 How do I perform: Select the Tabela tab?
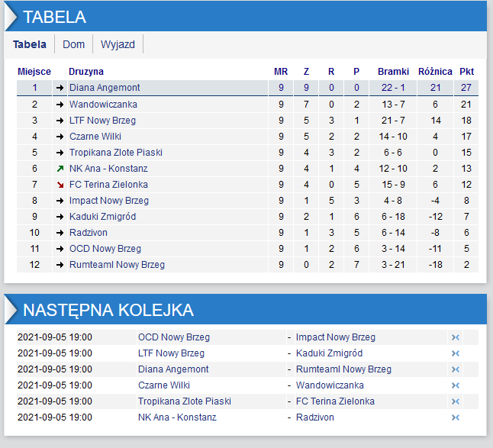click(x=30, y=44)
